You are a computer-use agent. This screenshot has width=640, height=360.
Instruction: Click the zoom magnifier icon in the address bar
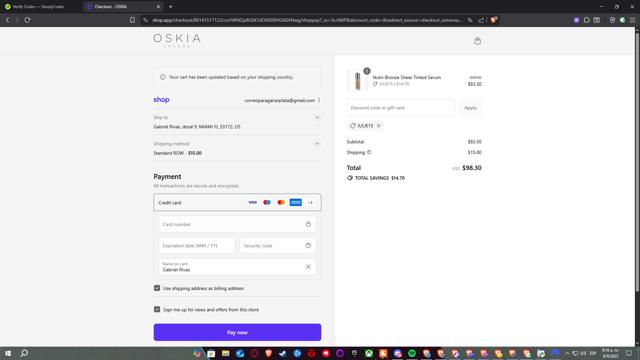(x=470, y=20)
